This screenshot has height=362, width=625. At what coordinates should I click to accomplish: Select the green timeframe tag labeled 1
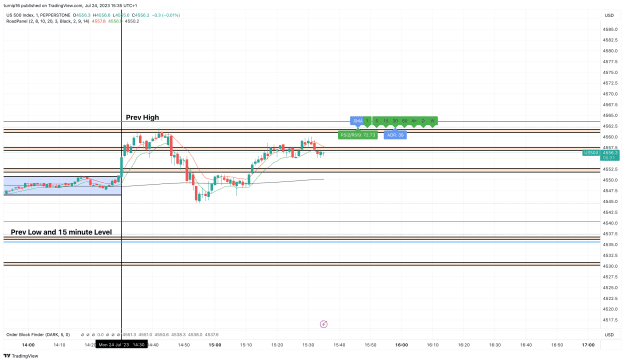click(368, 121)
